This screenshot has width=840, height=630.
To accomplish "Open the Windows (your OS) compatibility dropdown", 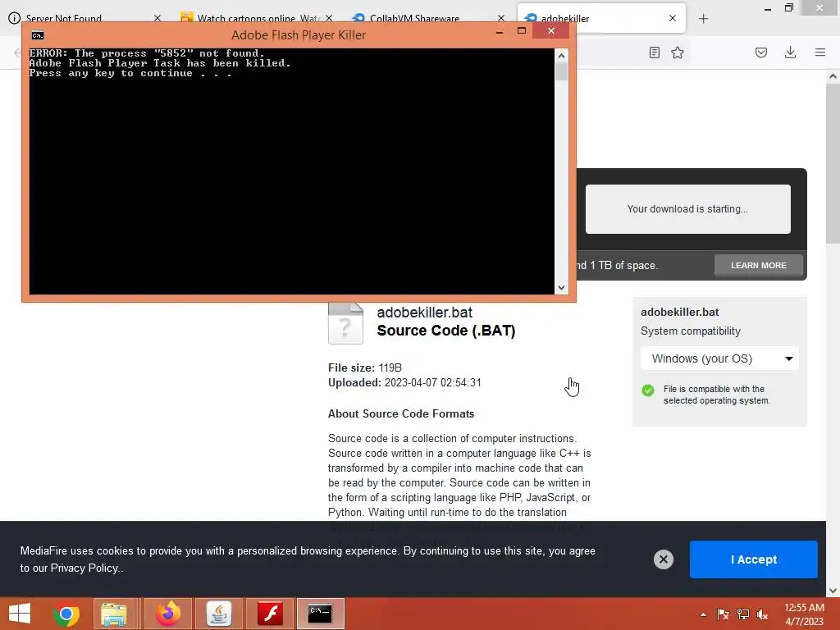I will 719,358.
